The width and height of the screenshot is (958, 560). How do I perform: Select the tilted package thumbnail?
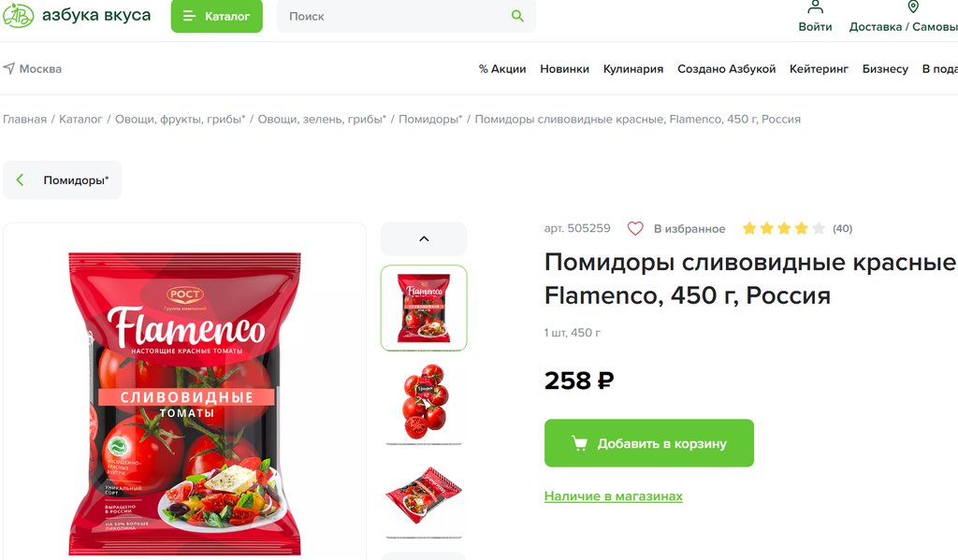pyautogui.click(x=424, y=495)
